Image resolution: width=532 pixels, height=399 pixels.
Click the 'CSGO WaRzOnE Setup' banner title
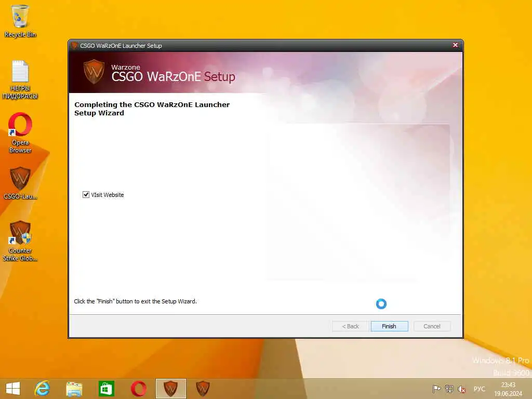click(x=173, y=77)
